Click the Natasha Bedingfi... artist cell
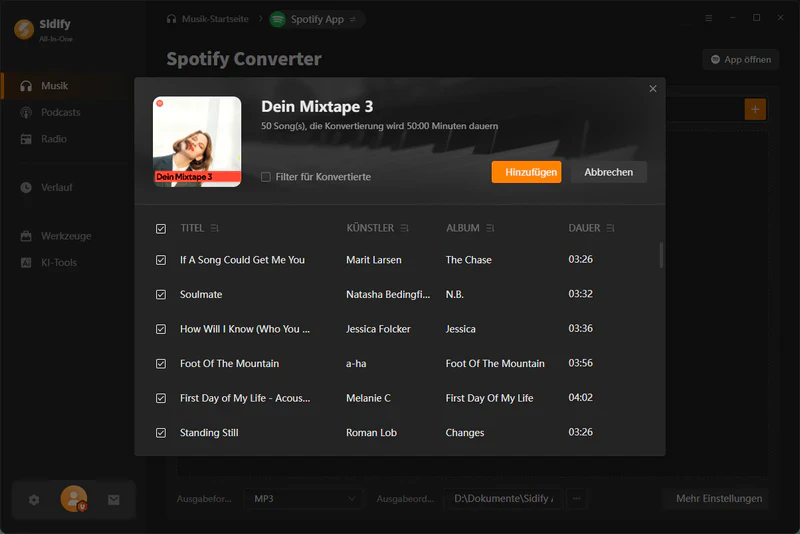Image resolution: width=800 pixels, height=534 pixels. click(x=388, y=294)
